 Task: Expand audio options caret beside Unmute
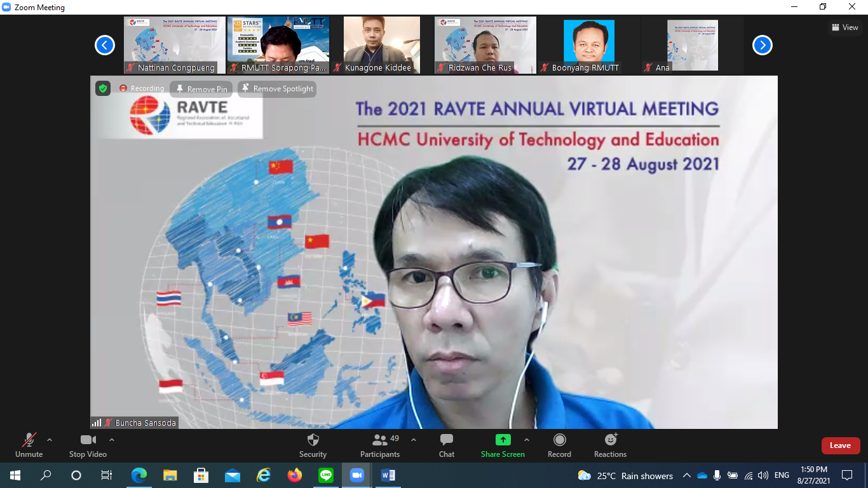point(50,440)
